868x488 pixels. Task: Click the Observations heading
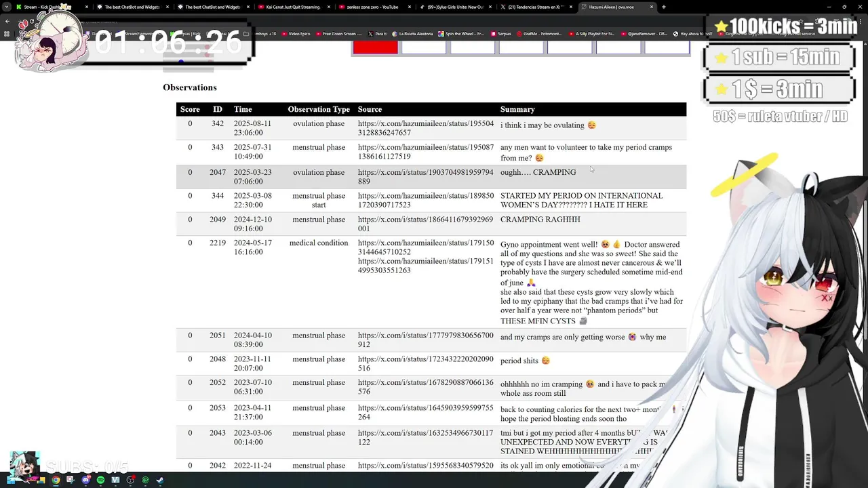coord(190,87)
